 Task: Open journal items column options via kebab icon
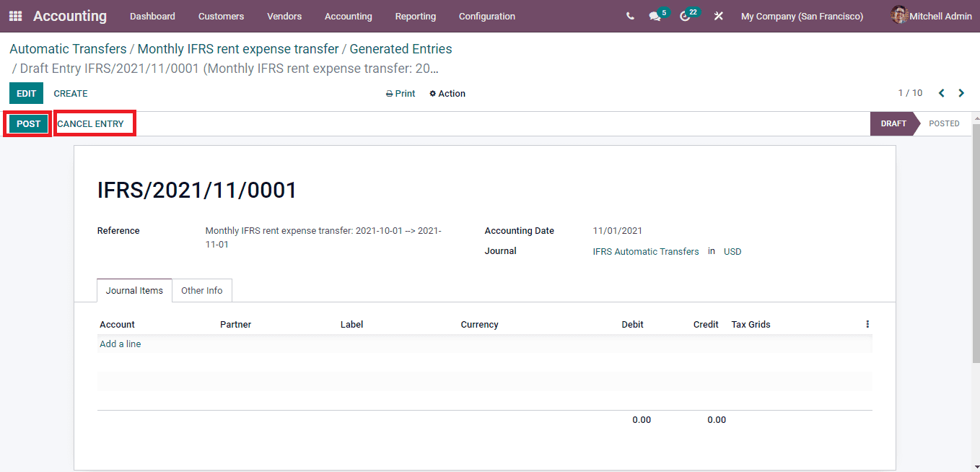[867, 323]
